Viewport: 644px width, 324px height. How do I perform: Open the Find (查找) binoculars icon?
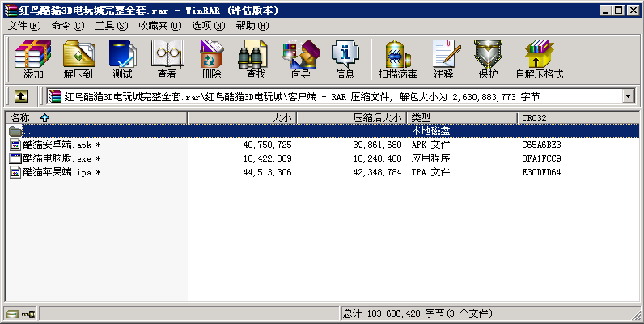pyautogui.click(x=256, y=59)
